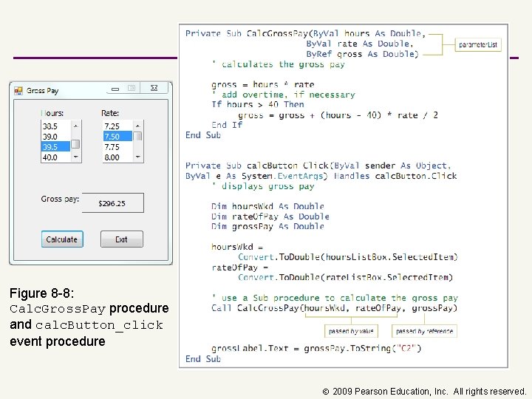Screen dimensions: 532x399
Task: Select 8.00 in the Rate list
Action: [117, 157]
